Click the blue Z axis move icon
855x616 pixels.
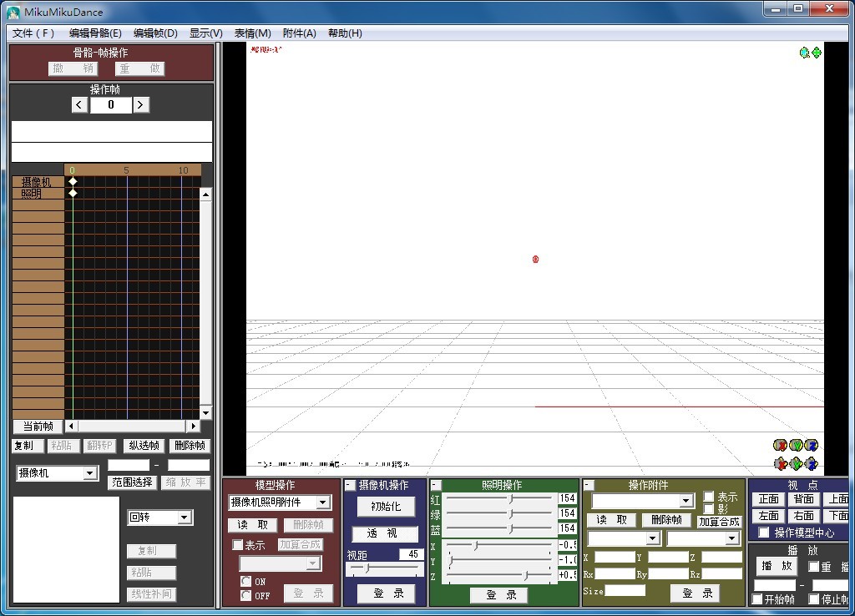[811, 463]
